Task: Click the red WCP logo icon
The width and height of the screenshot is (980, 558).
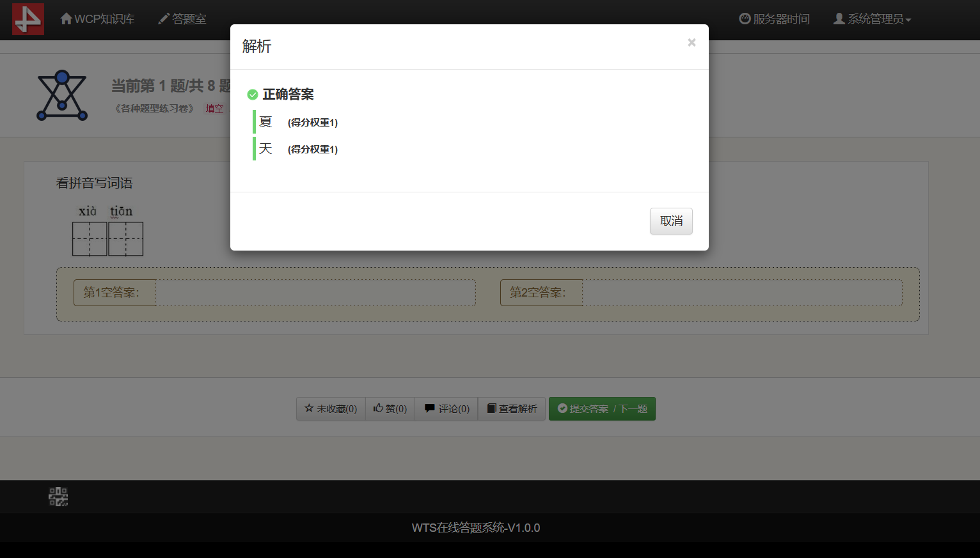Action: (x=28, y=19)
